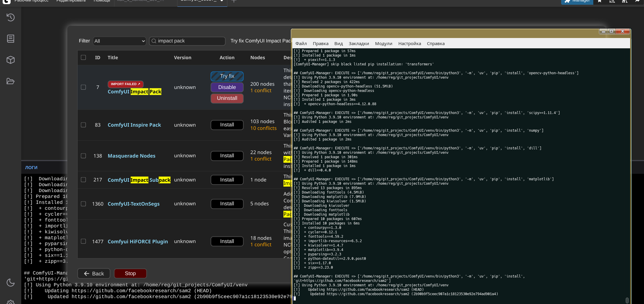Disable the ComfyUI Impact Pack

tap(227, 87)
